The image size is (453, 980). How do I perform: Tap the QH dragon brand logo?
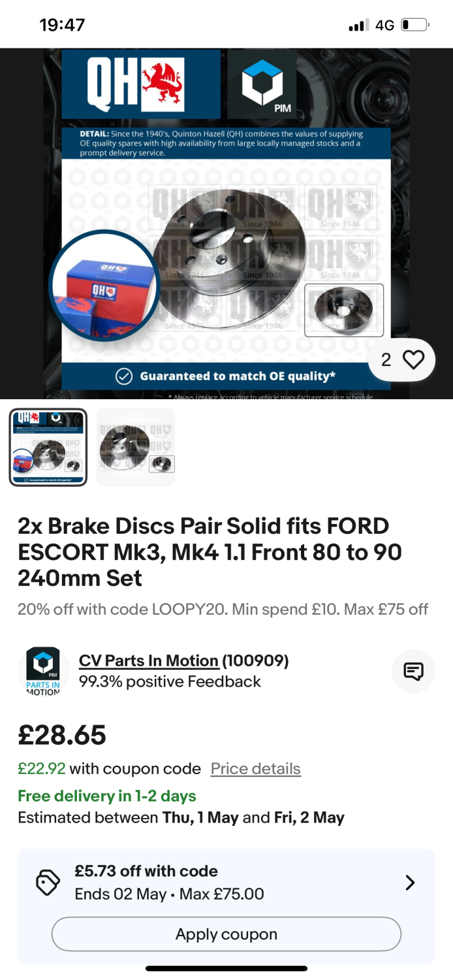tap(136, 84)
